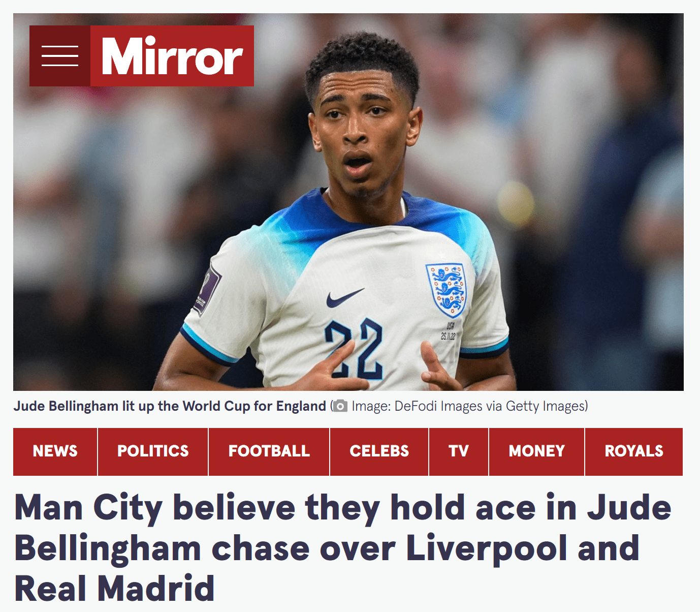
Task: Click the World Cup sleeve badge
Action: click(x=207, y=291)
